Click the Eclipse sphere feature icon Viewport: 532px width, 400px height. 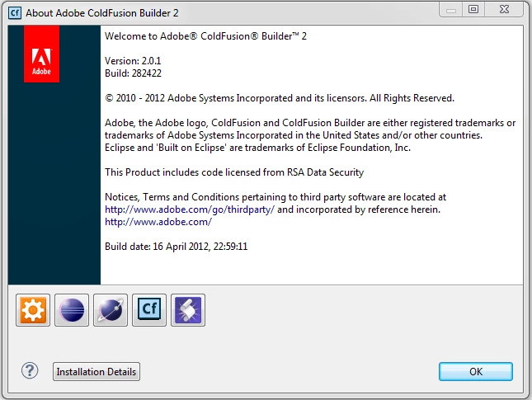[72, 310]
